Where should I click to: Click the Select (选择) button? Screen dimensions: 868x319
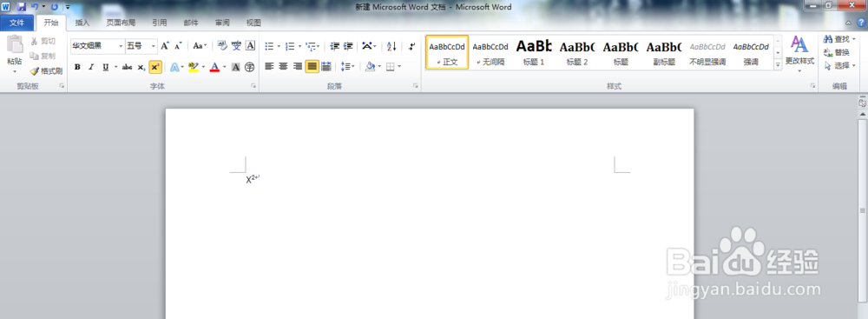point(838,65)
